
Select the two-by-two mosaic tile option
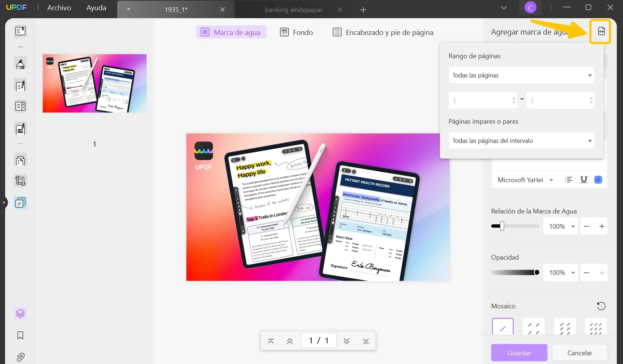[x=534, y=327]
